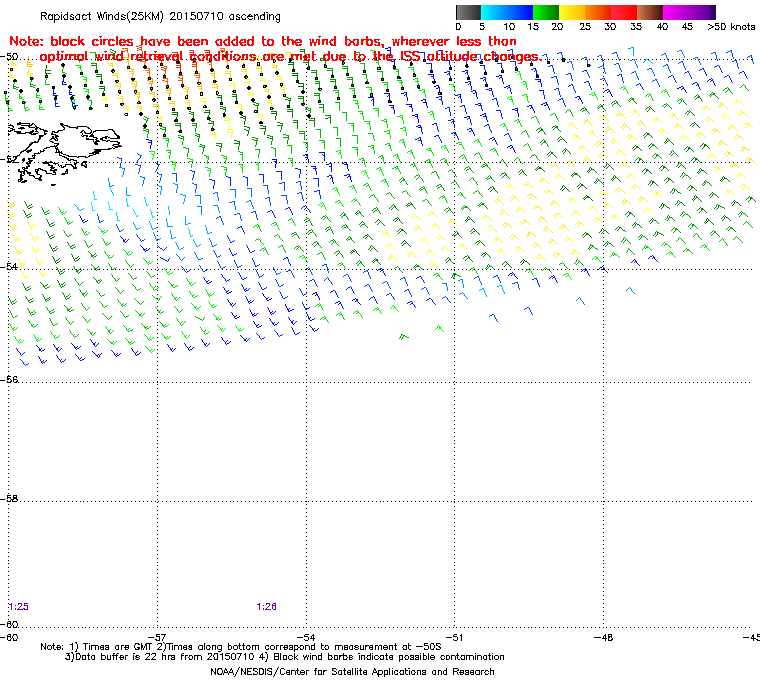Screen dimensions: 760x688
Task: Click the '-48' longitude axis label
Action: [x=603, y=637]
